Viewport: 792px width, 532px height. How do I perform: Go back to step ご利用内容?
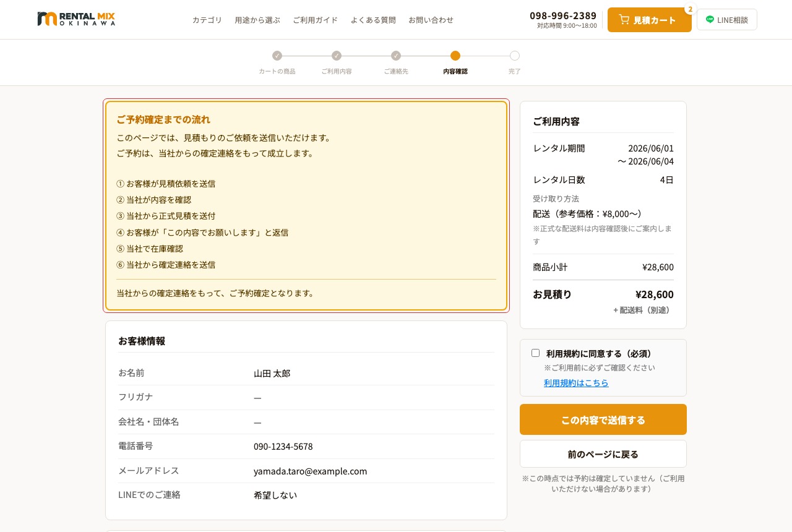click(337, 56)
